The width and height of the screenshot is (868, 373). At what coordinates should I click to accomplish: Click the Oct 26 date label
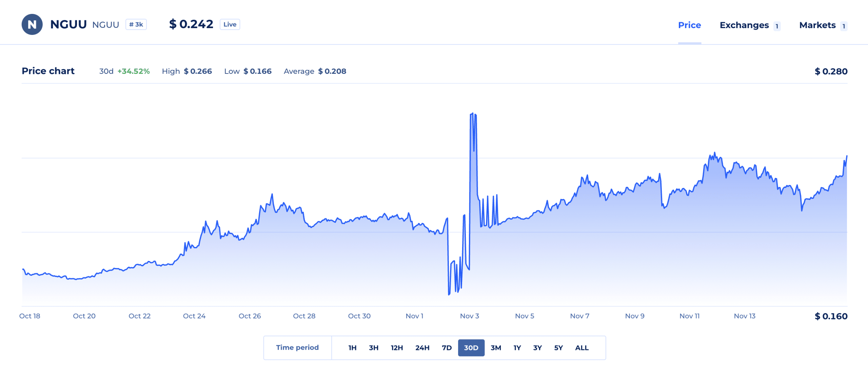click(x=250, y=316)
